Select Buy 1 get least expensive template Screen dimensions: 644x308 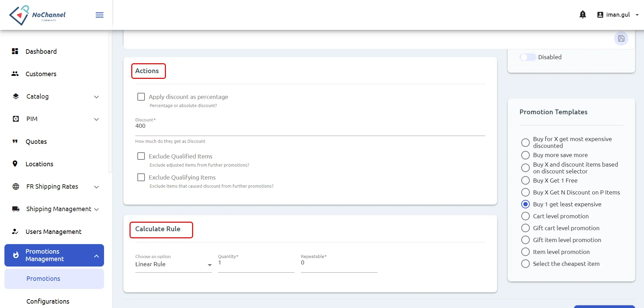[526, 204]
